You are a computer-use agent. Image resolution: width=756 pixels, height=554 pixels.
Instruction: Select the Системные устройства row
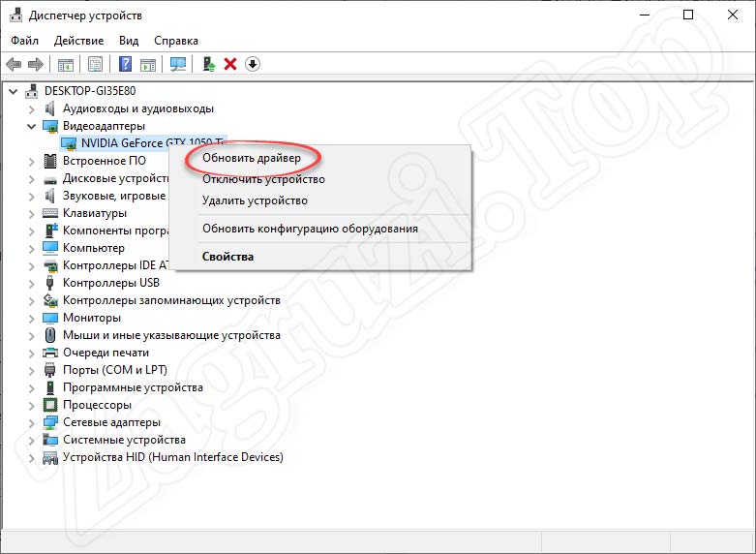(124, 440)
